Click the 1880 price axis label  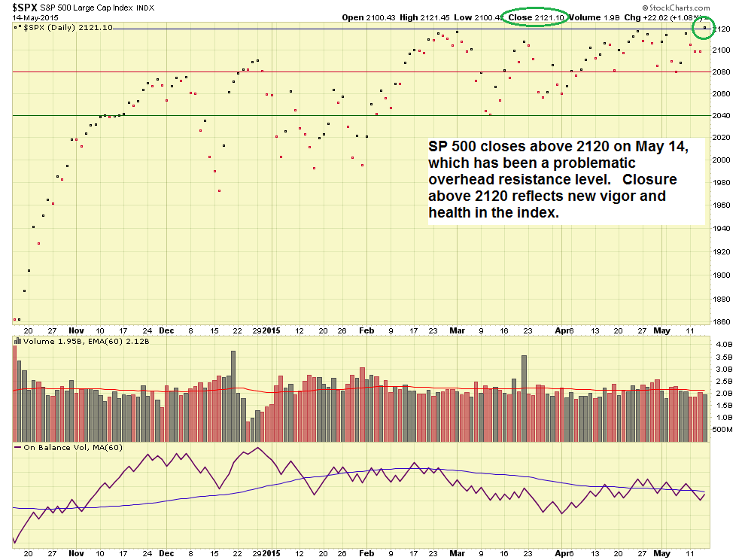[721, 299]
